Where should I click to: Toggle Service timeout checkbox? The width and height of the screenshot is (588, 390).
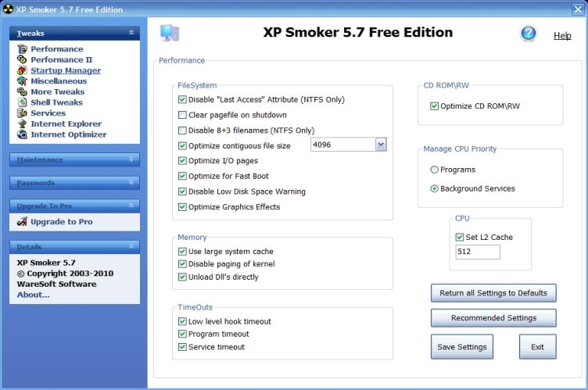pyautogui.click(x=182, y=347)
